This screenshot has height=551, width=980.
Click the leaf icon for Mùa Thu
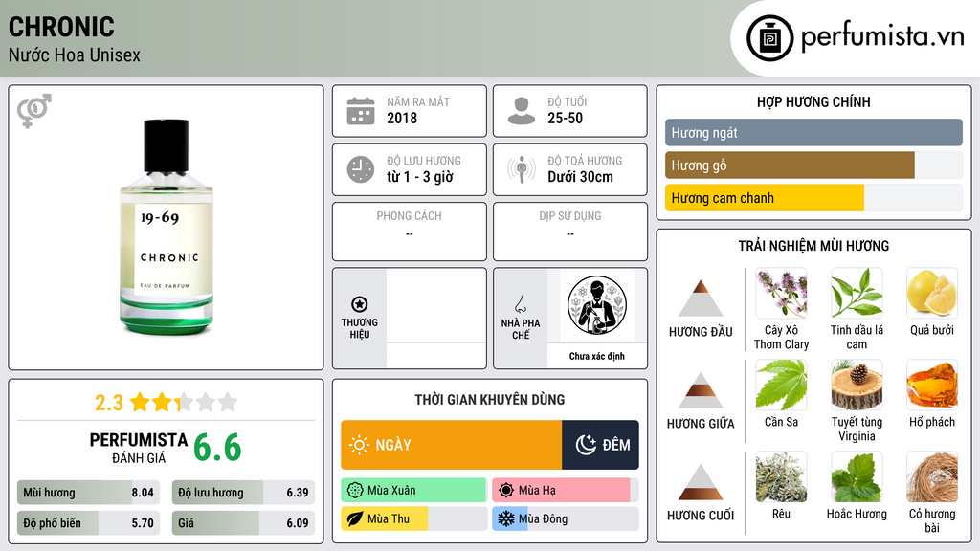click(x=355, y=518)
